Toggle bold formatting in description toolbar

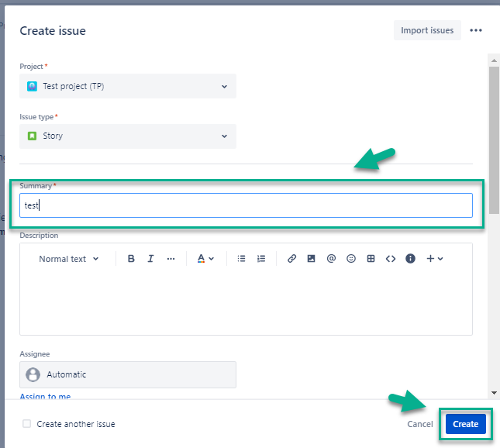coord(131,259)
